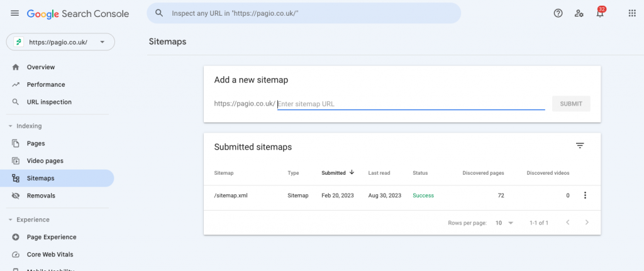
Task: Open the property selector for pagio.co.uk
Action: coord(60,42)
